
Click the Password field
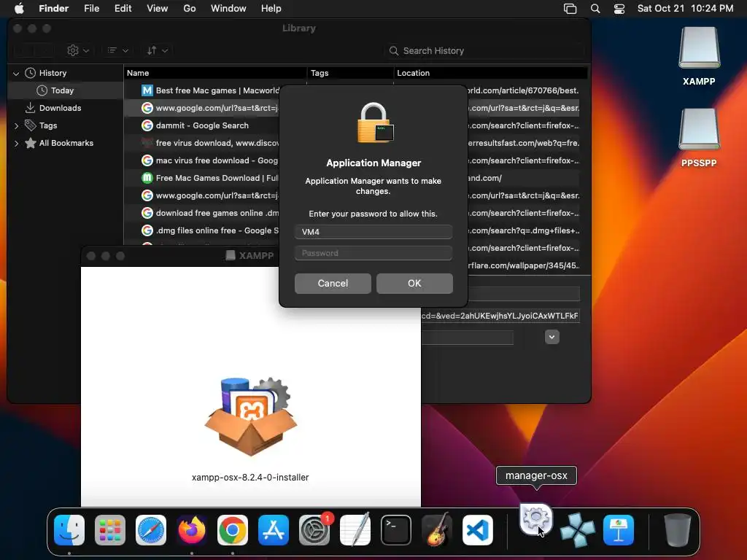pos(373,253)
